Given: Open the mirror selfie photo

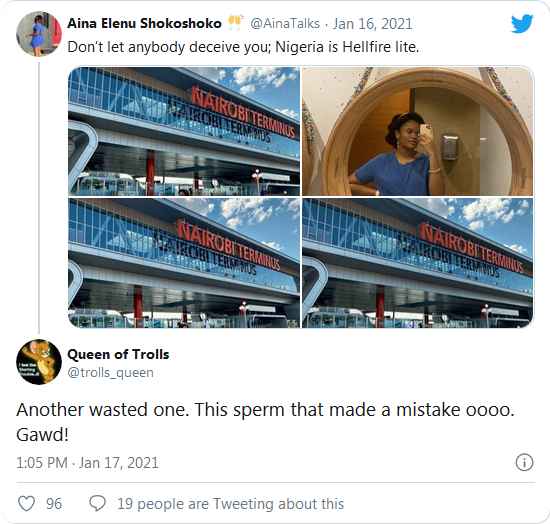Looking at the screenshot, I should [x=417, y=131].
